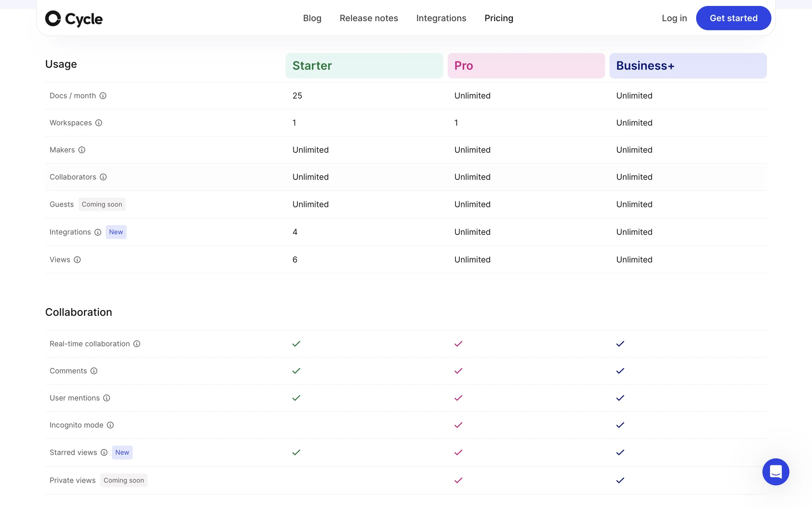
Task: Click the pink Pro plan header
Action: tap(526, 66)
